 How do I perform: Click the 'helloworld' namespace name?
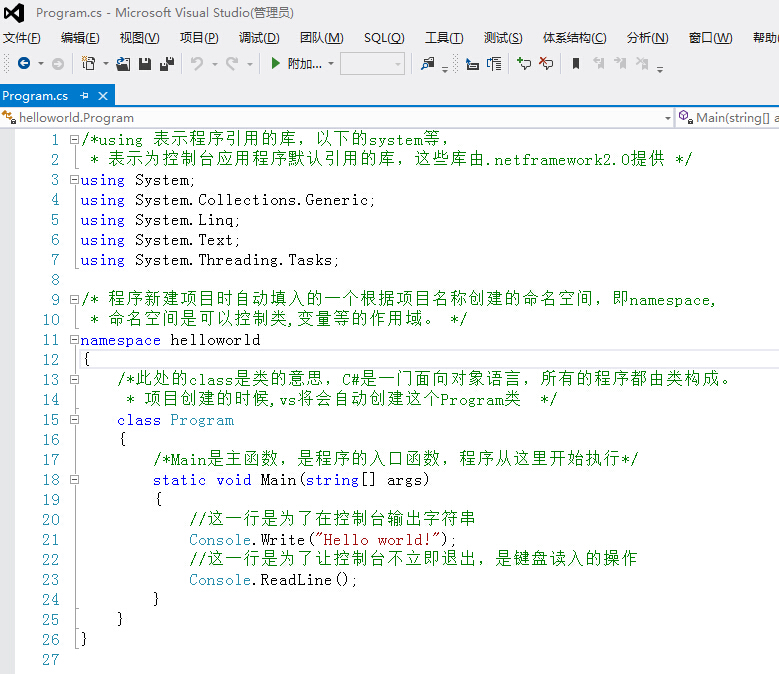click(215, 340)
